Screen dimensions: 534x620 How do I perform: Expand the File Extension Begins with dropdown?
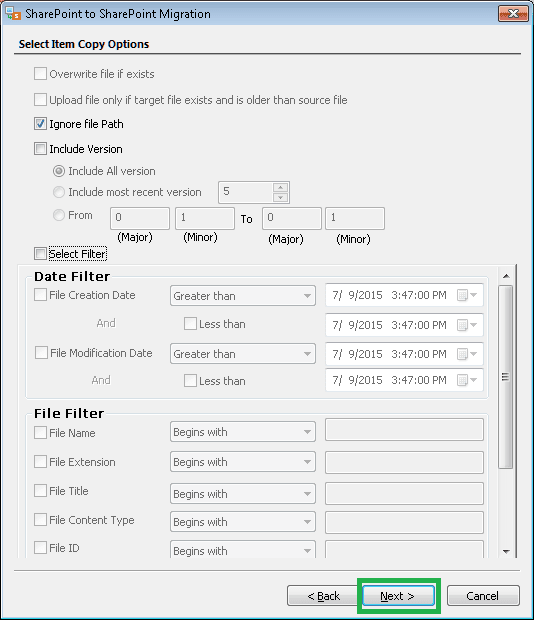[243, 462]
